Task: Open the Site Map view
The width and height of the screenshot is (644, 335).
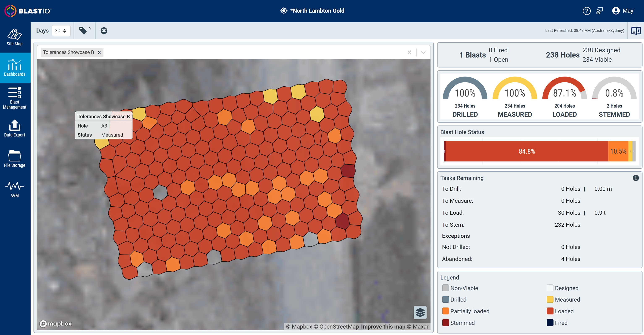Action: (x=14, y=38)
